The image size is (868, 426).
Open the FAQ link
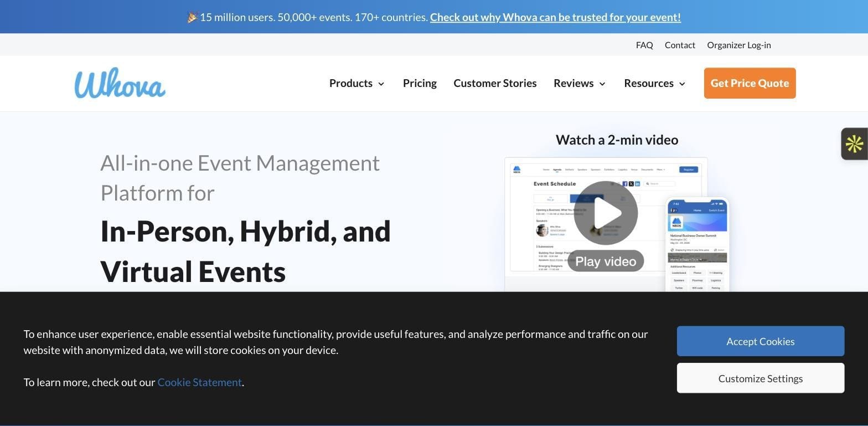(644, 45)
